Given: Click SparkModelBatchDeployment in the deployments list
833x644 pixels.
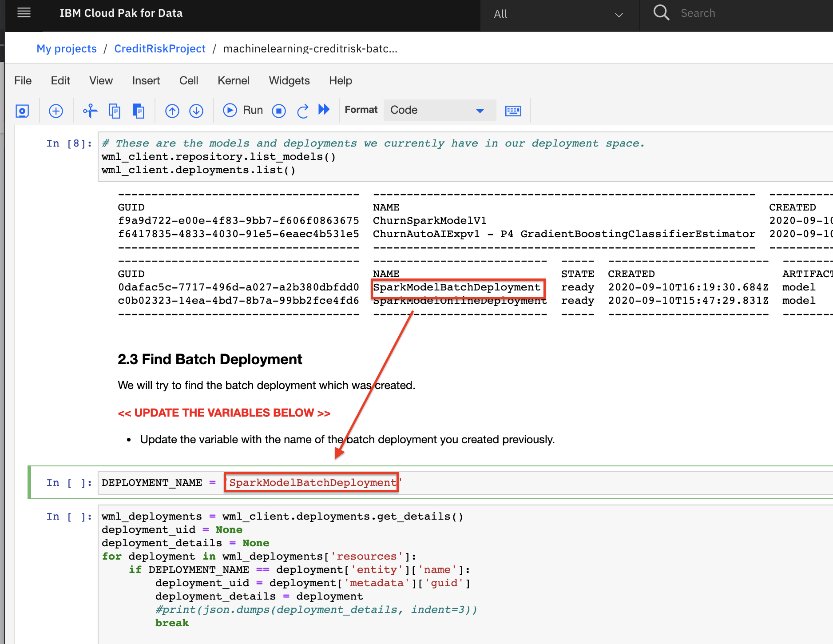Looking at the screenshot, I should (x=457, y=287).
